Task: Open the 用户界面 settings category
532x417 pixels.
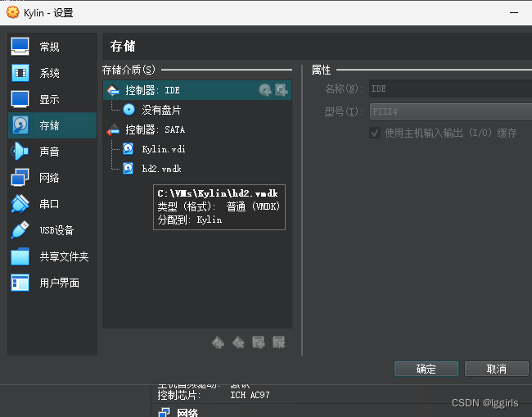Action: (52, 283)
